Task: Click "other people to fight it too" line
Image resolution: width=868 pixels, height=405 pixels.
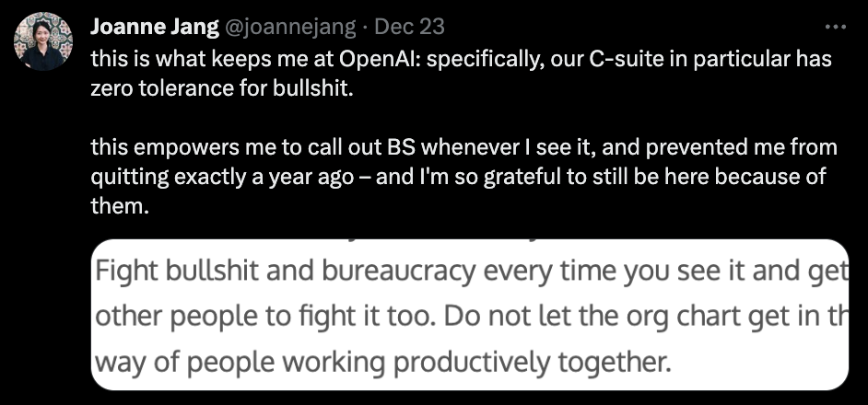Action: tap(258, 317)
